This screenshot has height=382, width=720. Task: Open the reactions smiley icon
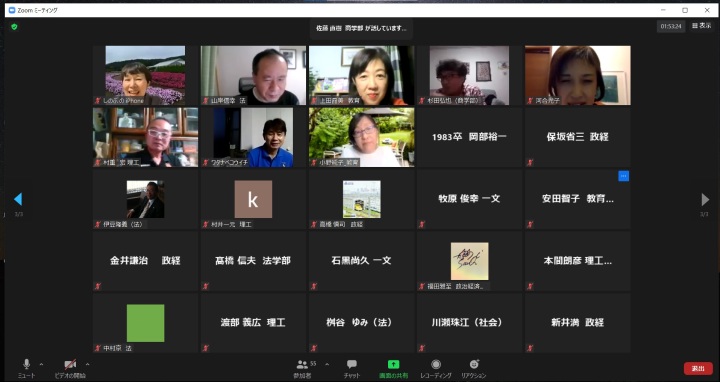pos(473,364)
